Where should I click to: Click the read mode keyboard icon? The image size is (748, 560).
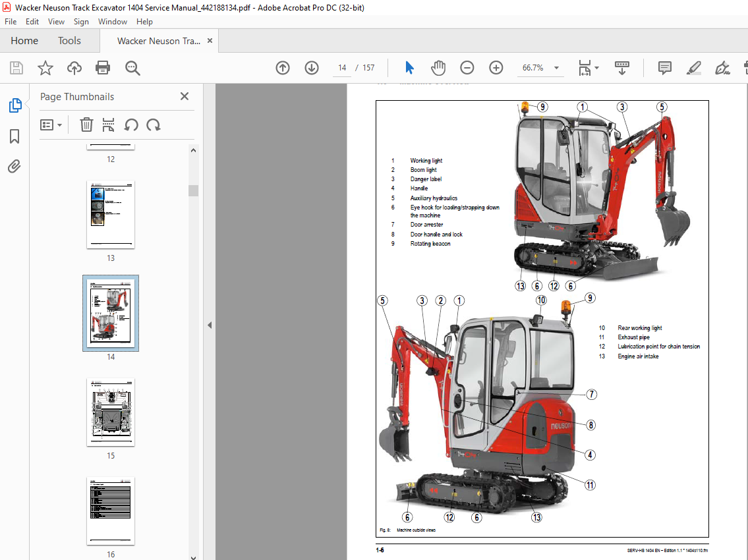coord(621,68)
